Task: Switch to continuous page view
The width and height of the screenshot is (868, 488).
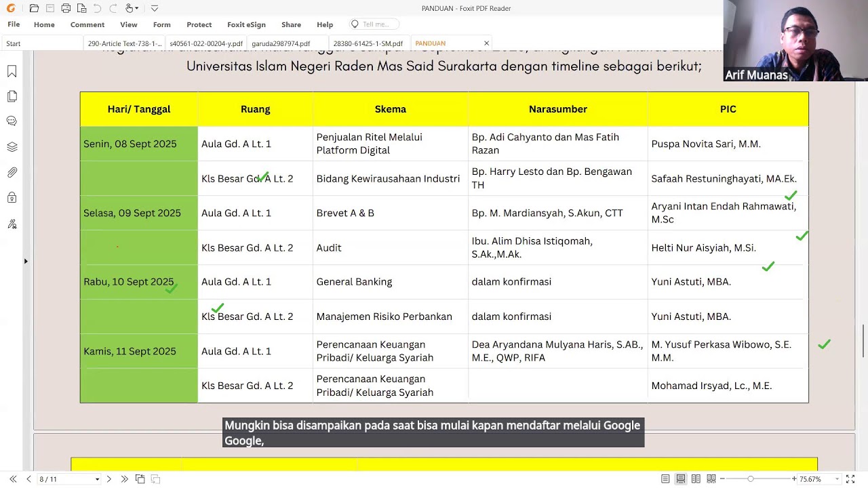Action: (681, 479)
